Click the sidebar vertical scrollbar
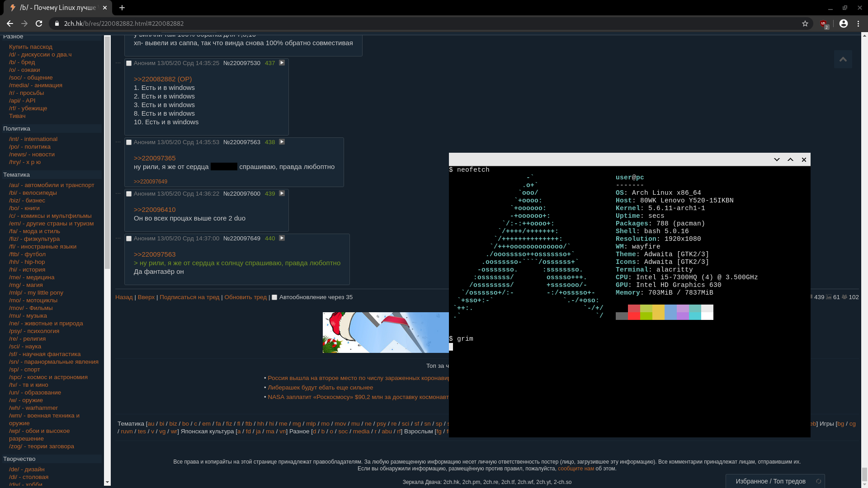This screenshot has width=868, height=488. point(108,153)
